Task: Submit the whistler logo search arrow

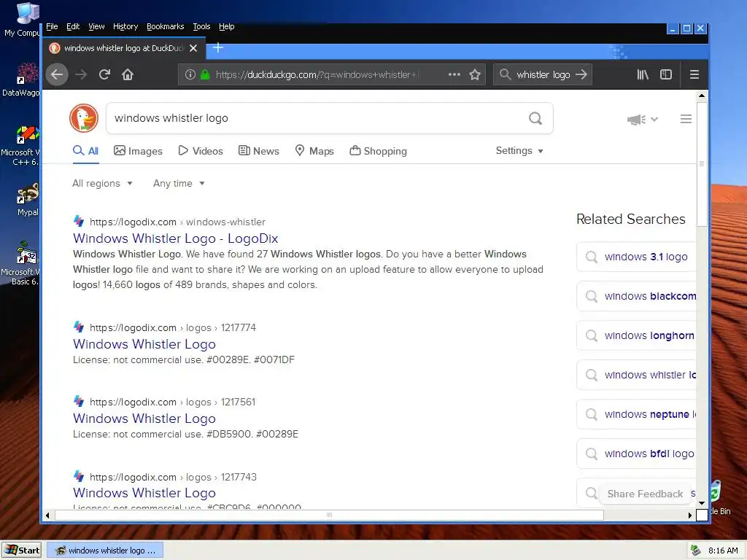Action: [581, 74]
